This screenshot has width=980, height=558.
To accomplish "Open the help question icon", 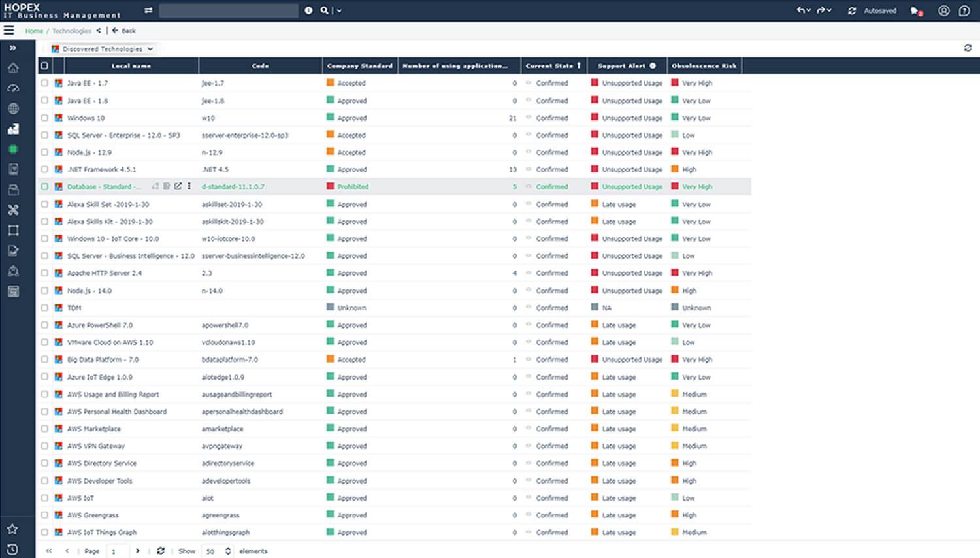I will click(964, 10).
